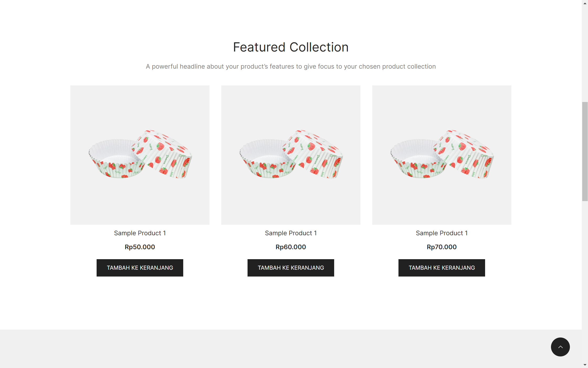The image size is (588, 368).
Task: Open Sample Product 1 title above Rp50.000
Action: 140,233
